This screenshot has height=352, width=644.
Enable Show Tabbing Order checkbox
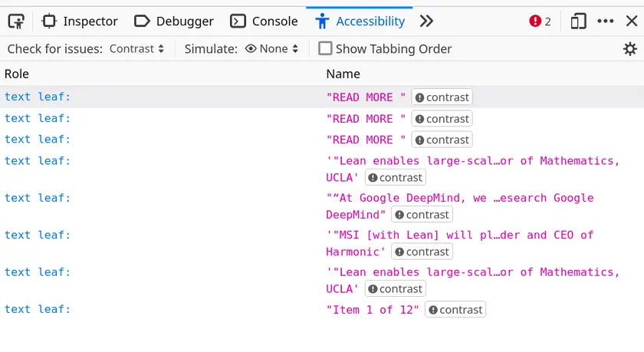coord(325,48)
